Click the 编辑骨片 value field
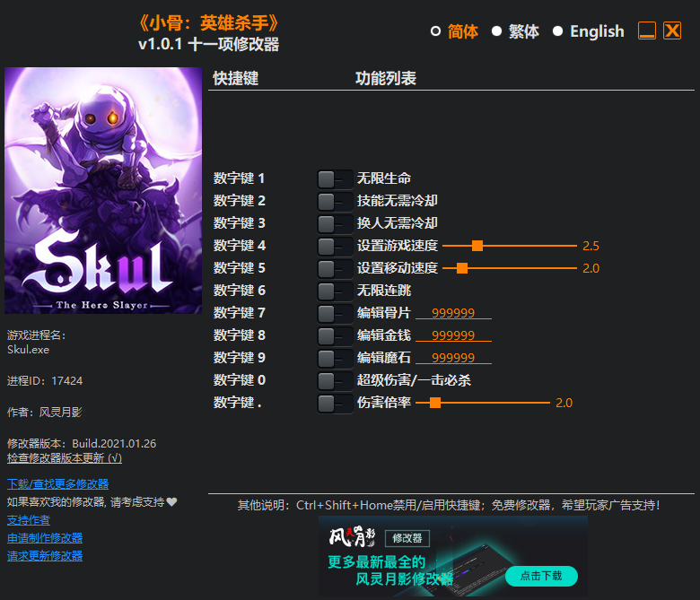The image size is (700, 600). [x=453, y=313]
